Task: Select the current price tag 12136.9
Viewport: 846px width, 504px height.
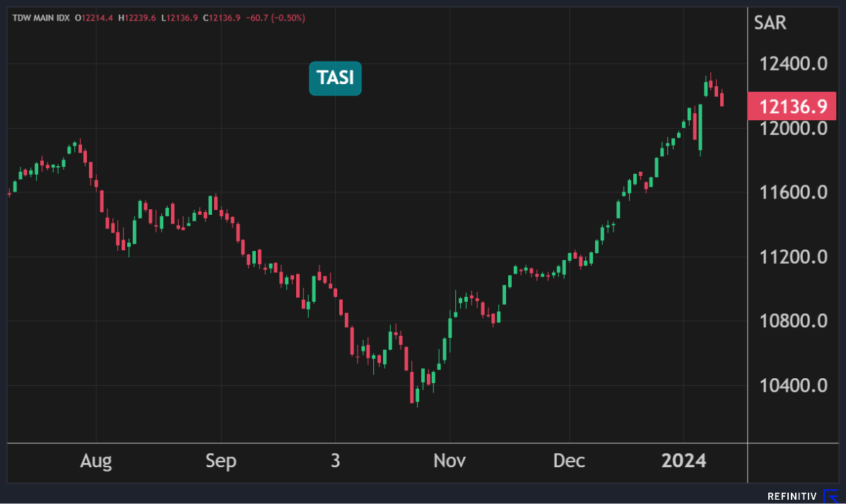Action: (x=792, y=107)
